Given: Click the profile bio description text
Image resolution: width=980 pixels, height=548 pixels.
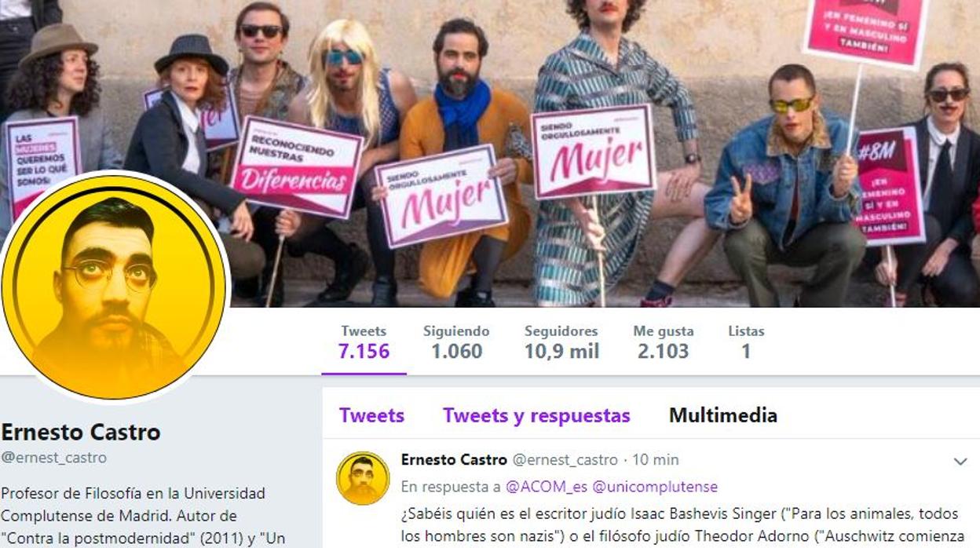Looking at the screenshot, I should [133, 516].
